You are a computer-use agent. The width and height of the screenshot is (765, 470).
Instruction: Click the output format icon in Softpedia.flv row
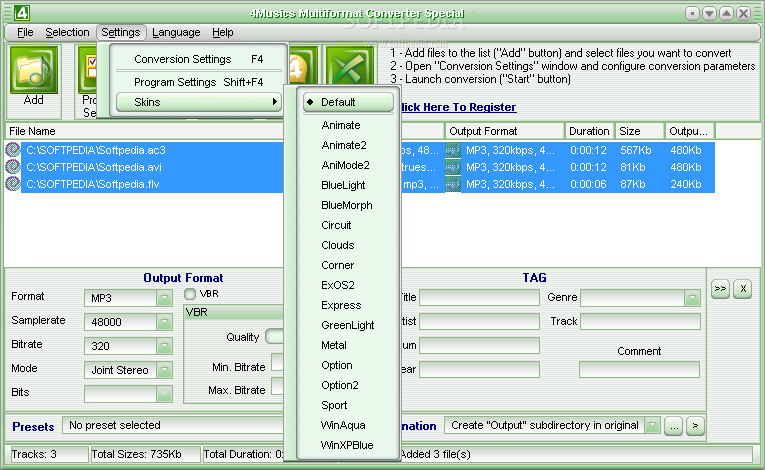point(453,184)
